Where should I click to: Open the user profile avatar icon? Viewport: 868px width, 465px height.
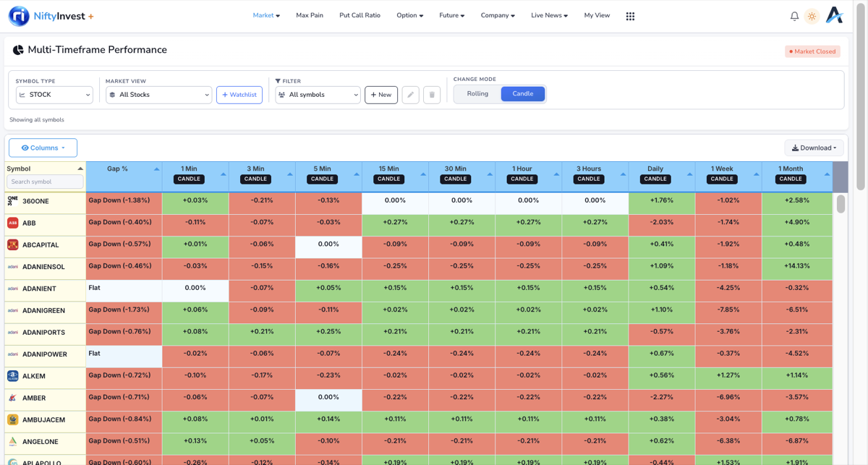point(835,15)
